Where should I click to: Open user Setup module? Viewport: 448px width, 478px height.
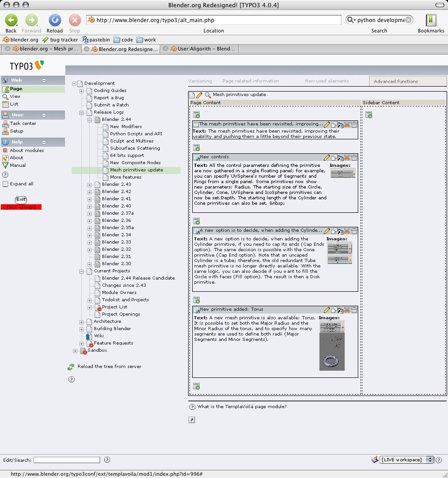coord(17,131)
